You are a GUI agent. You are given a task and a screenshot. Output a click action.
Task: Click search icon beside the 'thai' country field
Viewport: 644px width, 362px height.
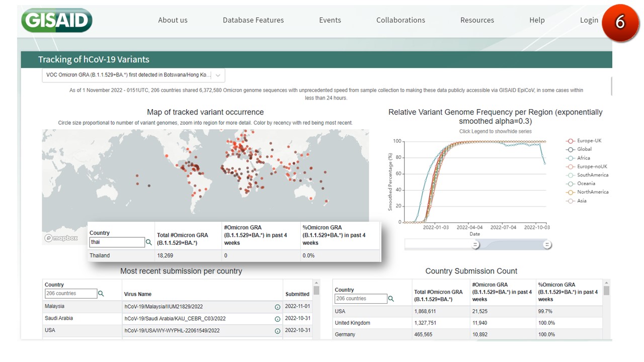tap(149, 242)
